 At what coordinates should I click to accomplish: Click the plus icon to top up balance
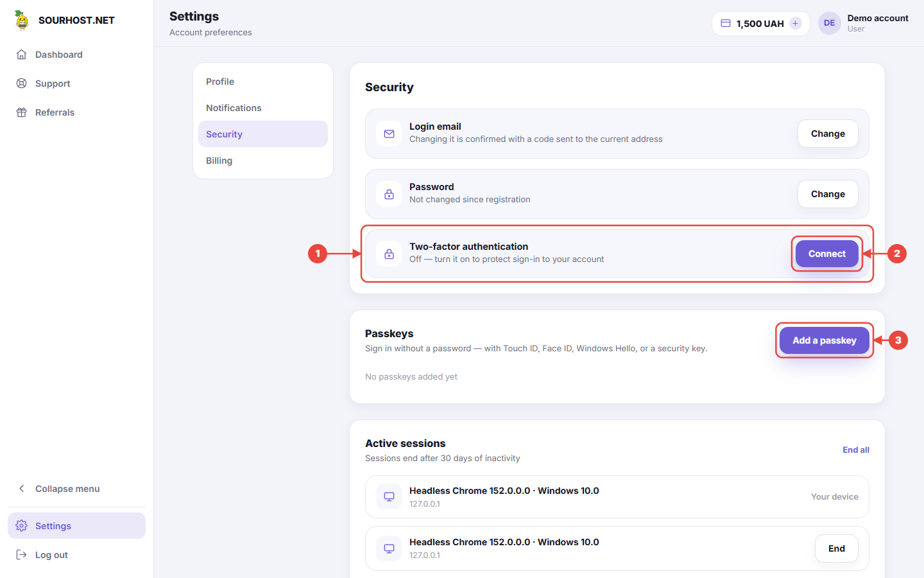[796, 23]
